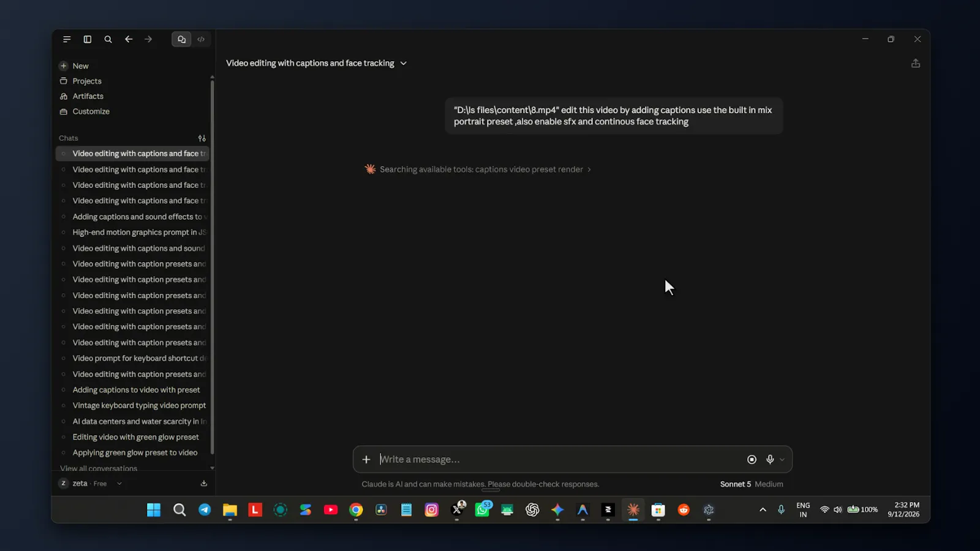Open Adding captions to video with preset
The height and width of the screenshot is (551, 980).
coord(132,390)
